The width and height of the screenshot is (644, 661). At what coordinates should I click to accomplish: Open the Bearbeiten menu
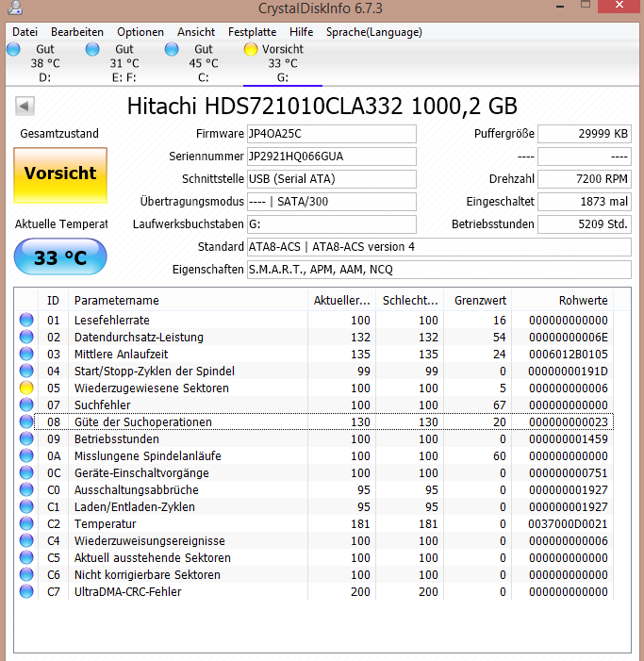[x=77, y=32]
